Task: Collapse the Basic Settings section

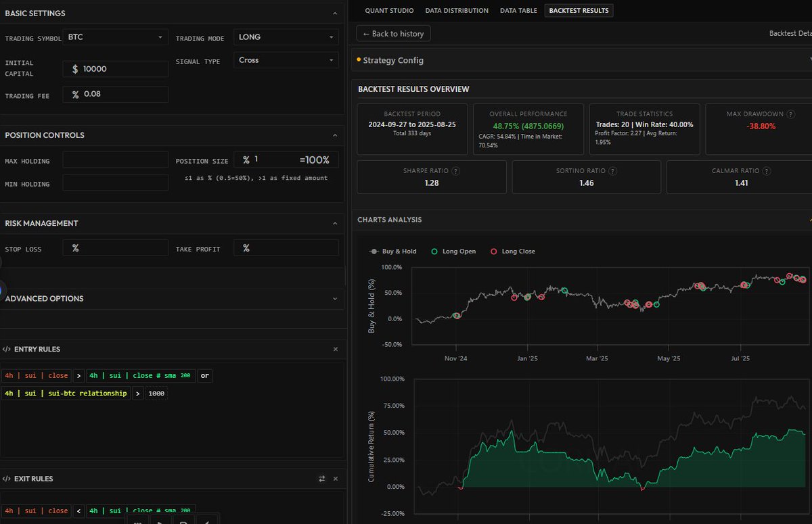Action: click(335, 14)
